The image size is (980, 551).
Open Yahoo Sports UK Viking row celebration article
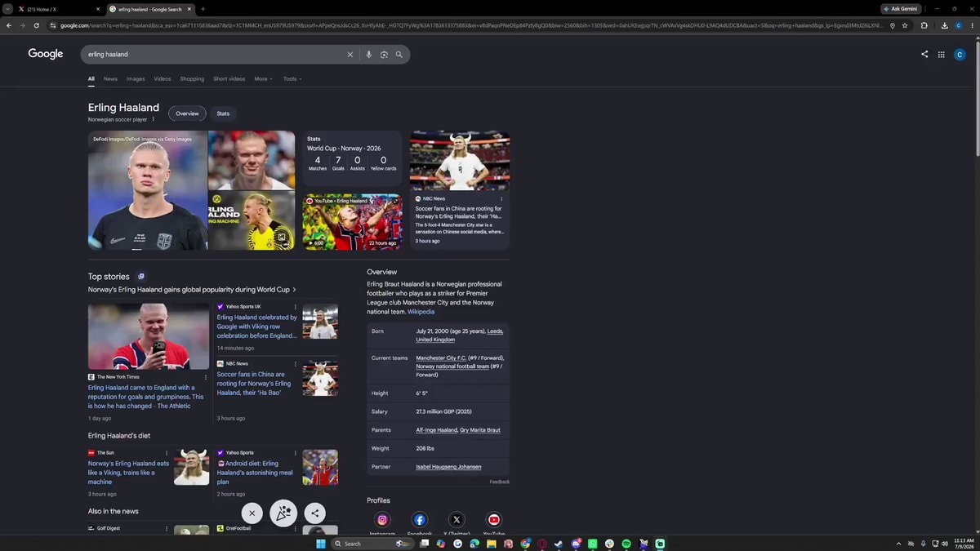256,327
